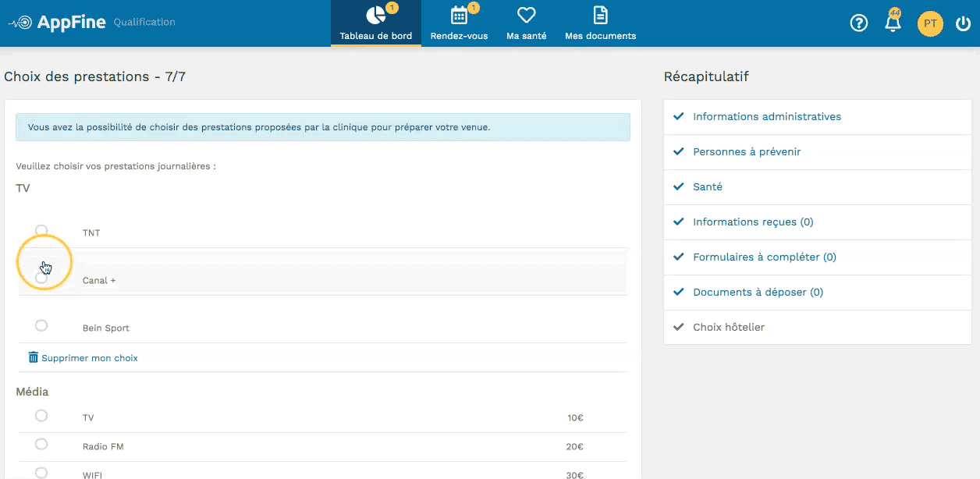
Task: Select the Canal + radio option
Action: [41, 278]
